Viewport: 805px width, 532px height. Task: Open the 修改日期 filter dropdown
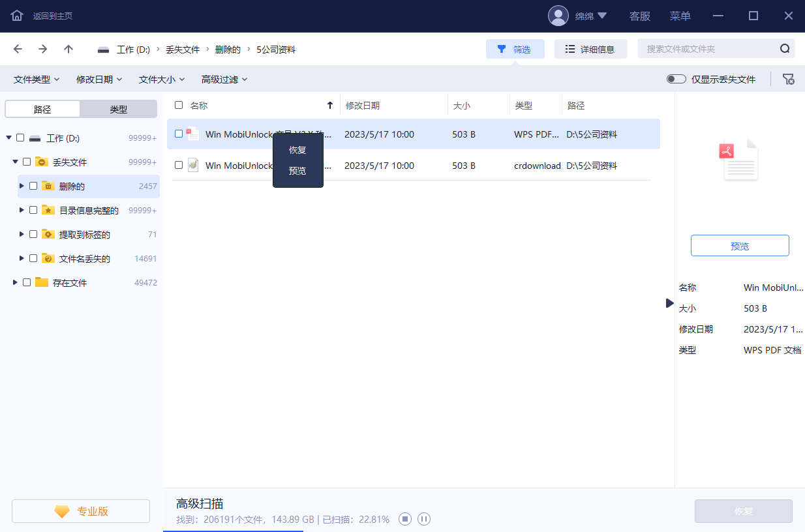99,80
